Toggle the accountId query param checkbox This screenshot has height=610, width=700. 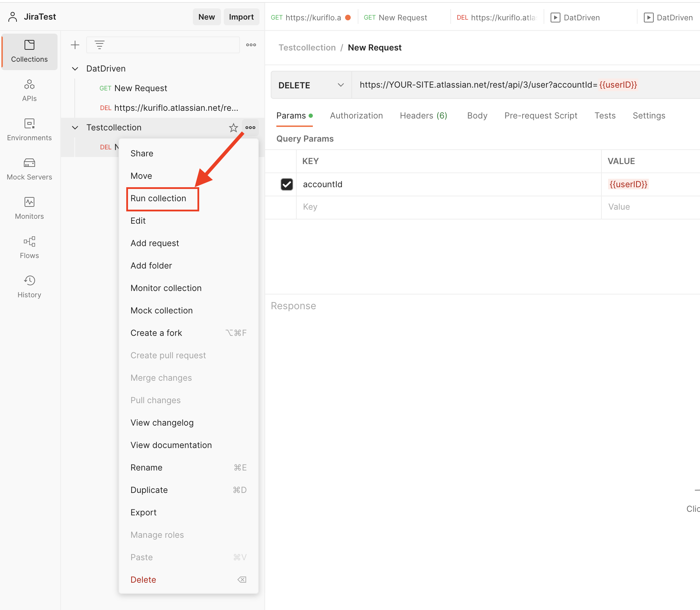click(286, 184)
